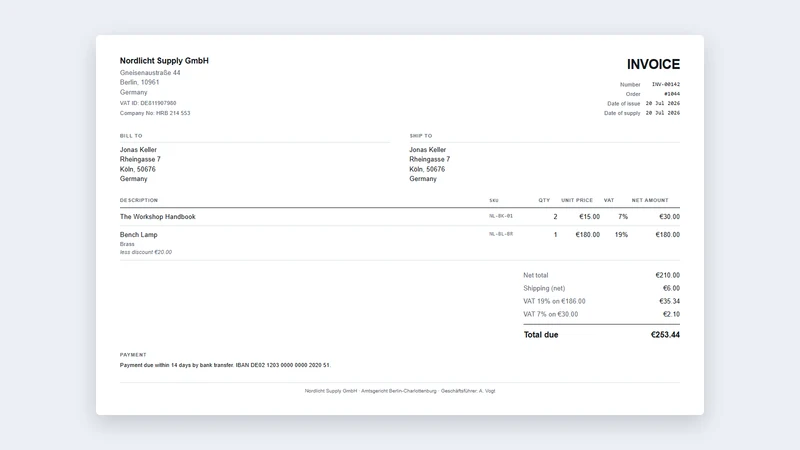800x450 pixels.
Task: Click the 'SKU' column header
Action: pyautogui.click(x=494, y=200)
